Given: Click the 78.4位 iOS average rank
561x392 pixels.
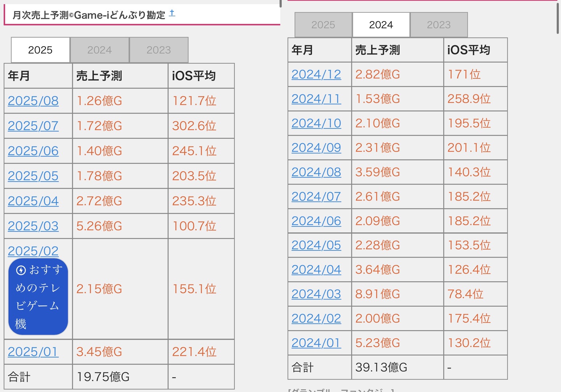Looking at the screenshot, I should [x=466, y=294].
